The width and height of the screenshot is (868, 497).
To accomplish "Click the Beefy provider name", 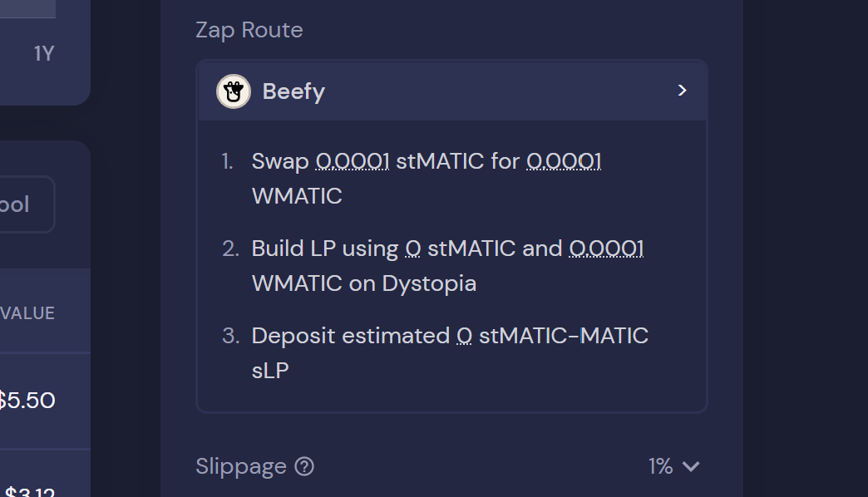I will [x=293, y=91].
